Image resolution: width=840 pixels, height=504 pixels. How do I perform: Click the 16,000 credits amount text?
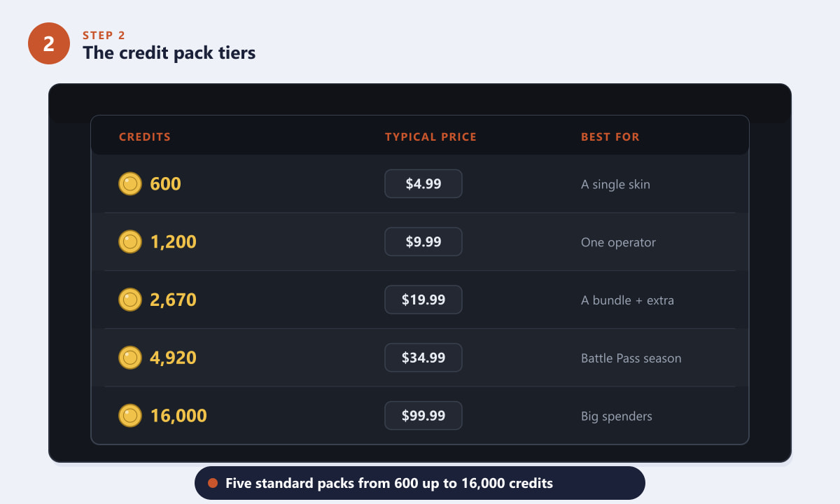(x=178, y=416)
